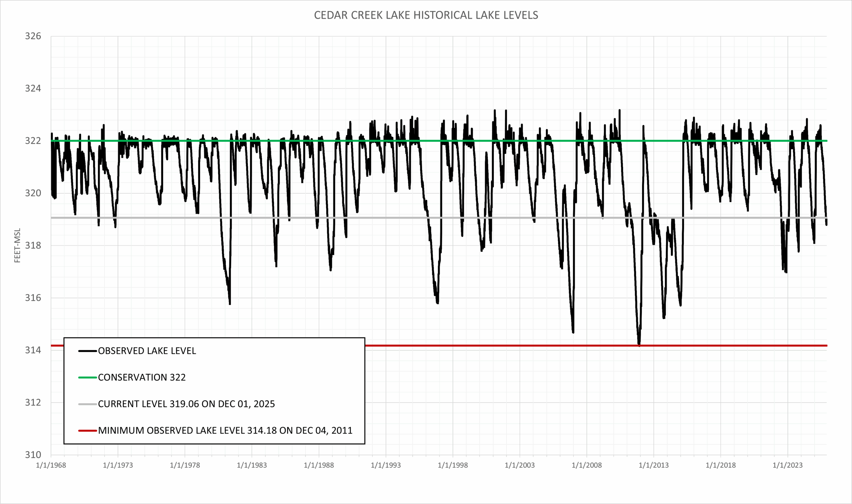Select the CONSERVATION 322 legend text

tap(142, 377)
